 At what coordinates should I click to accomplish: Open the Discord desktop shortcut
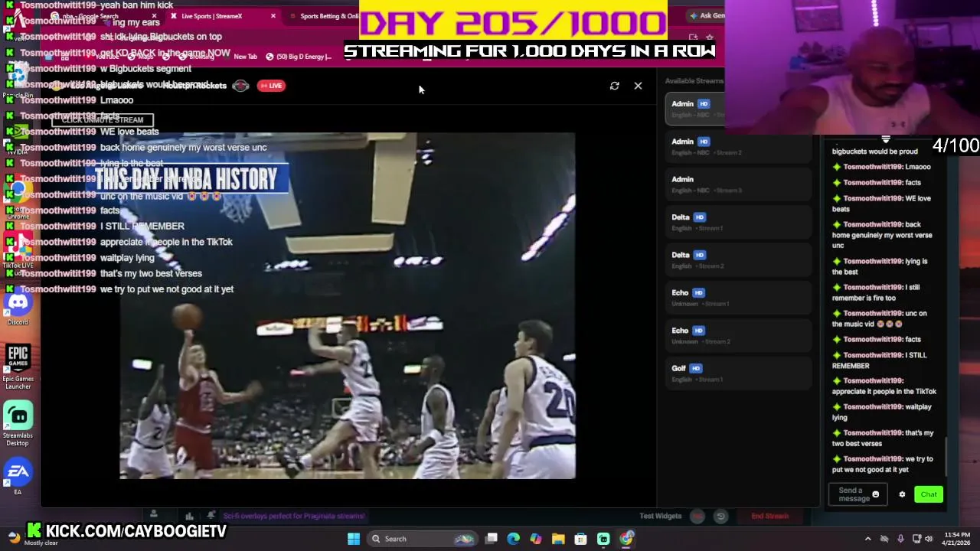[x=18, y=308]
